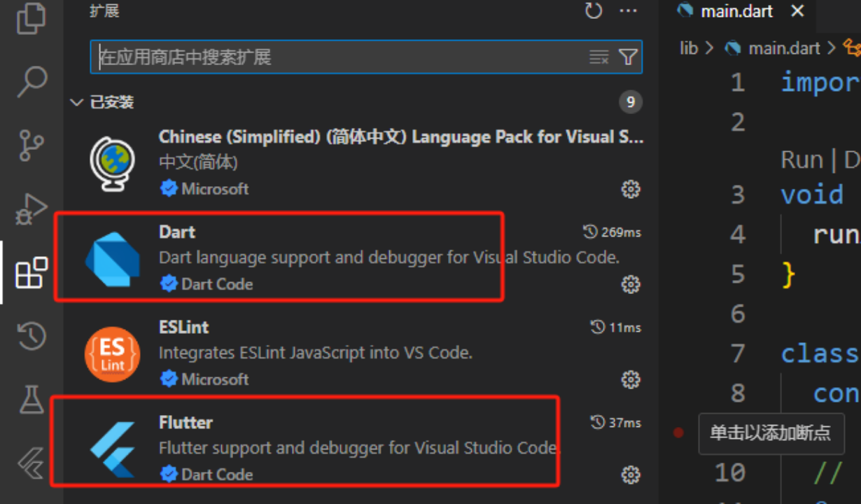Click Flutter activation time 37ms

(x=615, y=422)
